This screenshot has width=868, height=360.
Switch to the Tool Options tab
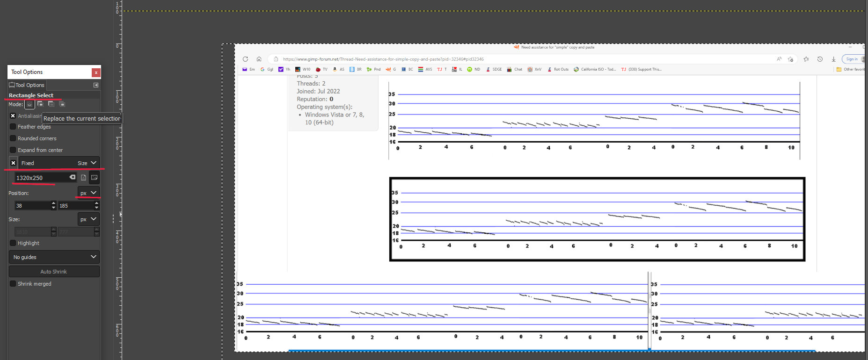(x=27, y=85)
